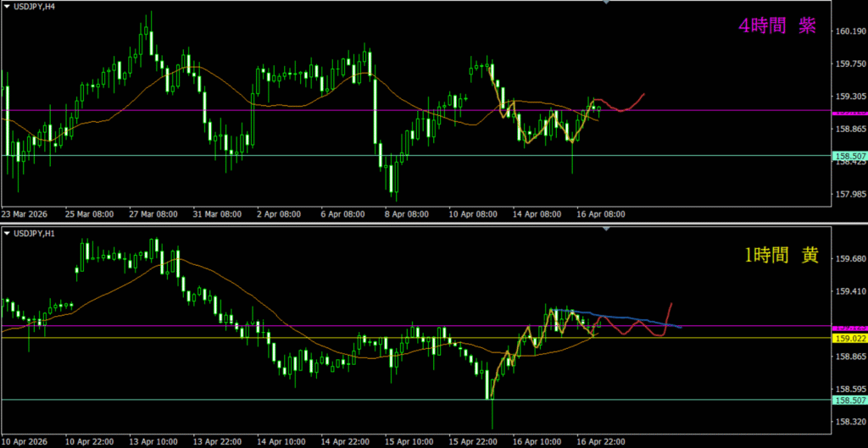Click the 16 Apr 08:00 label on H4 time axis
Screen dimensions: 868x448
(x=601, y=214)
